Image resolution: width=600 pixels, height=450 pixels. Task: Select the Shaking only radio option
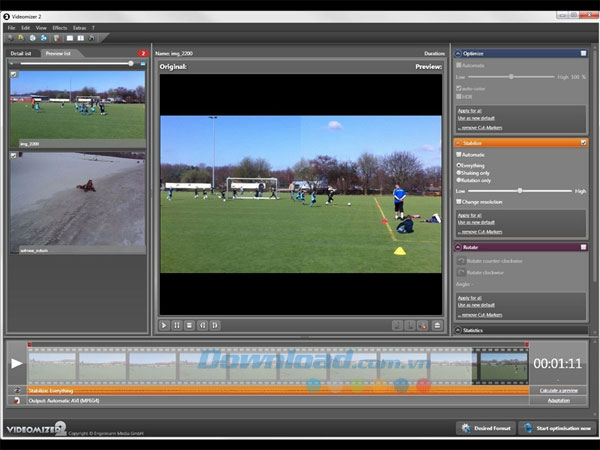[459, 172]
